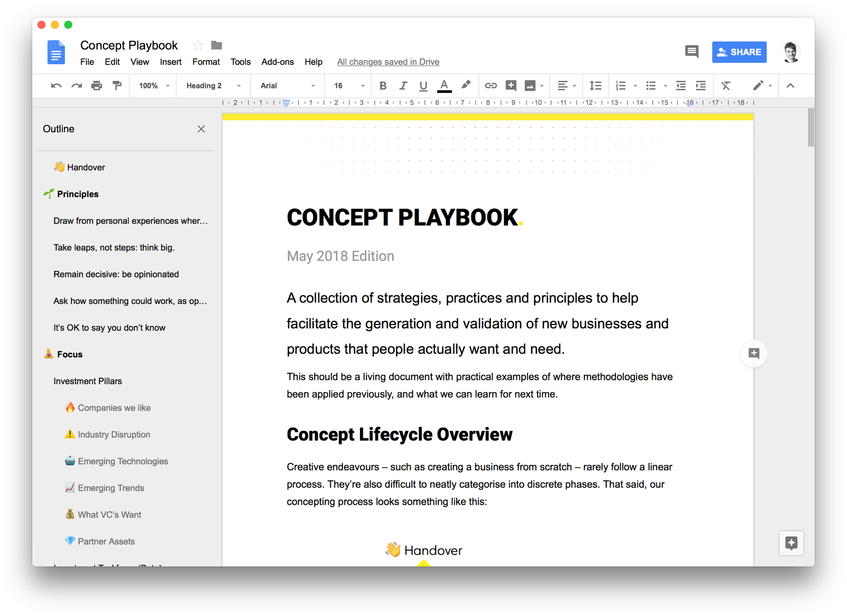847x616 pixels.
Task: Click the Insert link icon
Action: [x=491, y=86]
